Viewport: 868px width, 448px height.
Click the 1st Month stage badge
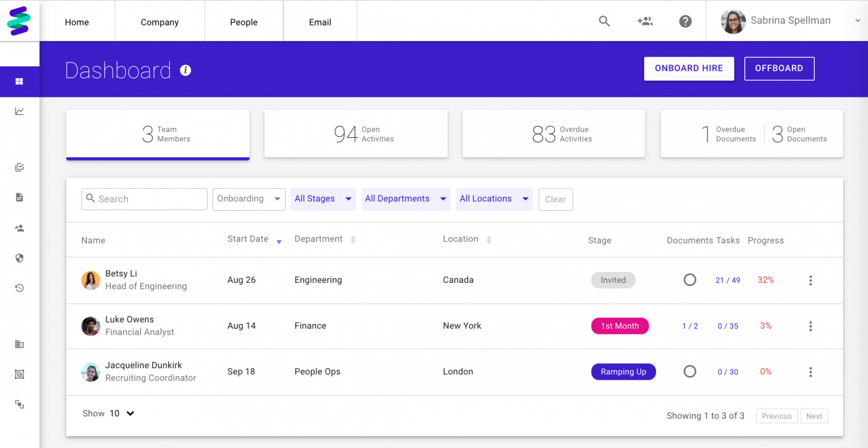point(620,326)
